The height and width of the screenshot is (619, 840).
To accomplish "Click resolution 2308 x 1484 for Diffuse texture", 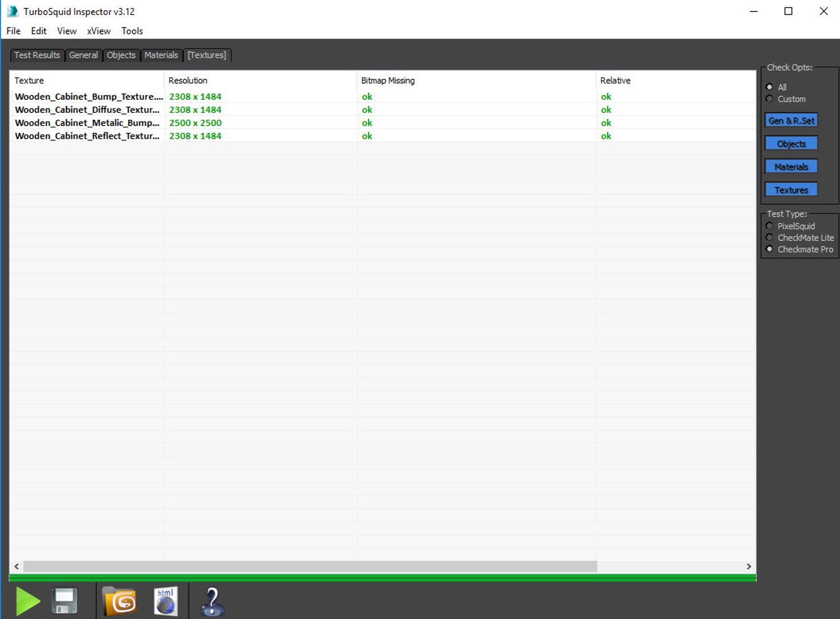I will (x=196, y=110).
